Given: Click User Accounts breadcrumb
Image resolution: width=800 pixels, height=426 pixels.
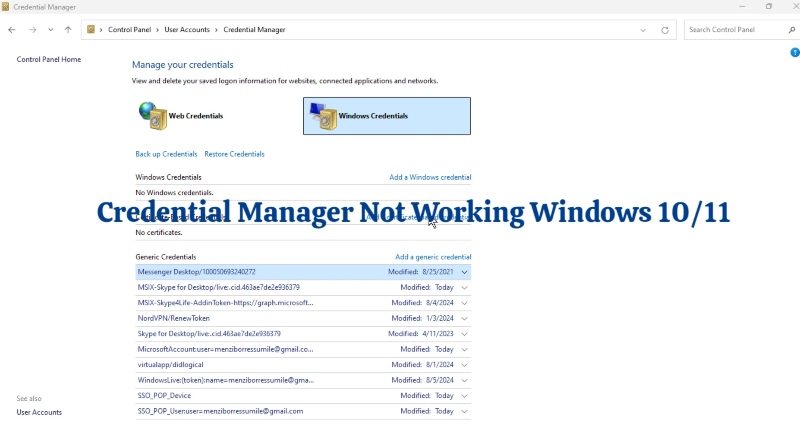Looking at the screenshot, I should (x=187, y=30).
